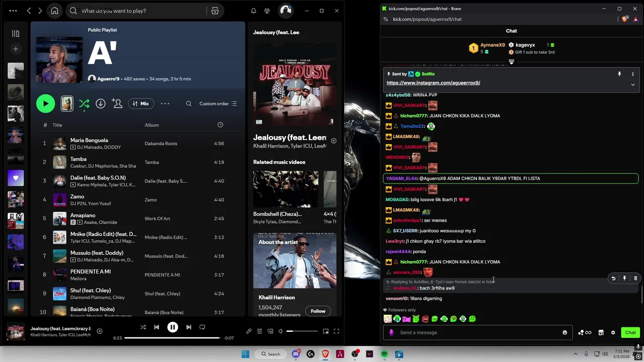
Task: Open Connect to a device icon
Action: [x=271, y=331]
